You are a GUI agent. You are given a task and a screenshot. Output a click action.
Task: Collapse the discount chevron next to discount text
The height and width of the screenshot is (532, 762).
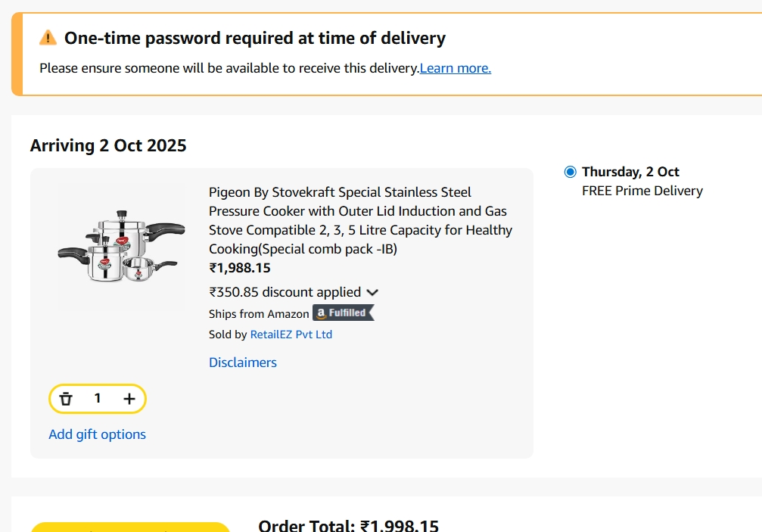pyautogui.click(x=372, y=292)
